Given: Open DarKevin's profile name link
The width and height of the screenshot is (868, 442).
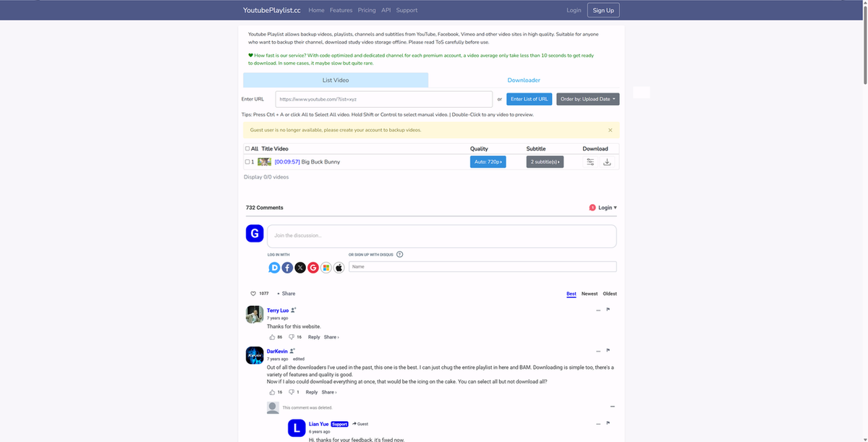Looking at the screenshot, I should (277, 352).
